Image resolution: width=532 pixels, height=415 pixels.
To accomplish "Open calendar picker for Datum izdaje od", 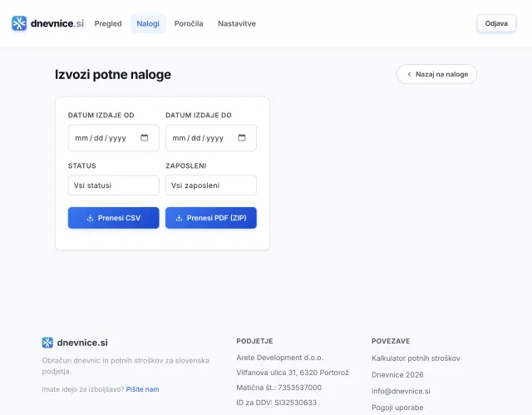I will pyautogui.click(x=145, y=138).
